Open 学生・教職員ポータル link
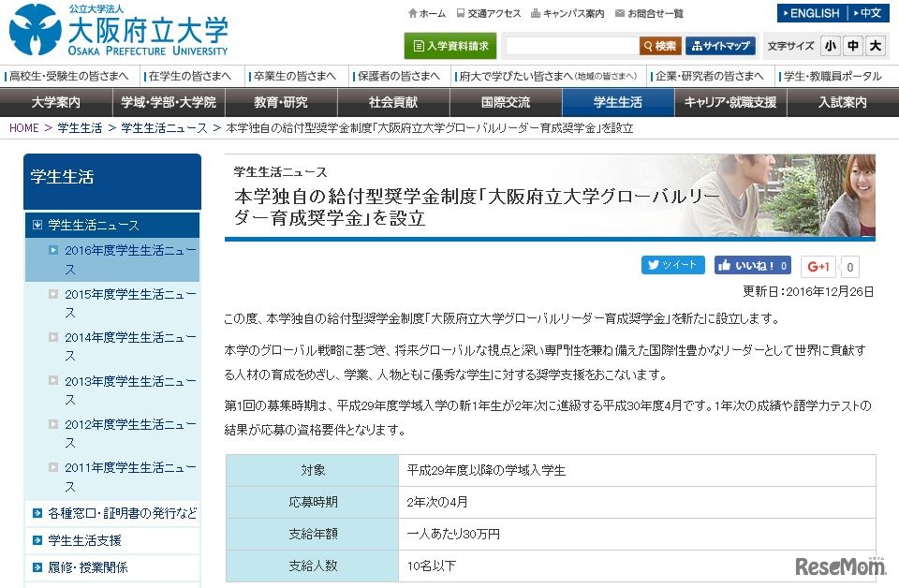 pyautogui.click(x=832, y=76)
